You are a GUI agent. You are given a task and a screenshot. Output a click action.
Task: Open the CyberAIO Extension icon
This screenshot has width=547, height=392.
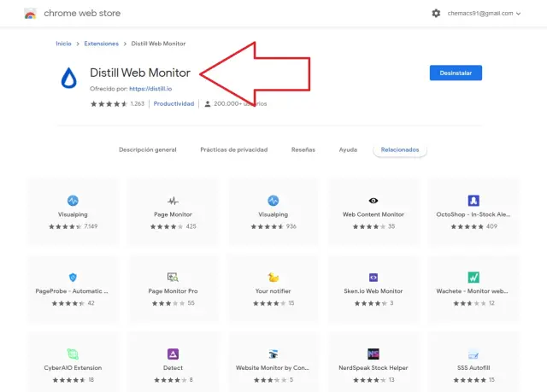[x=73, y=354]
